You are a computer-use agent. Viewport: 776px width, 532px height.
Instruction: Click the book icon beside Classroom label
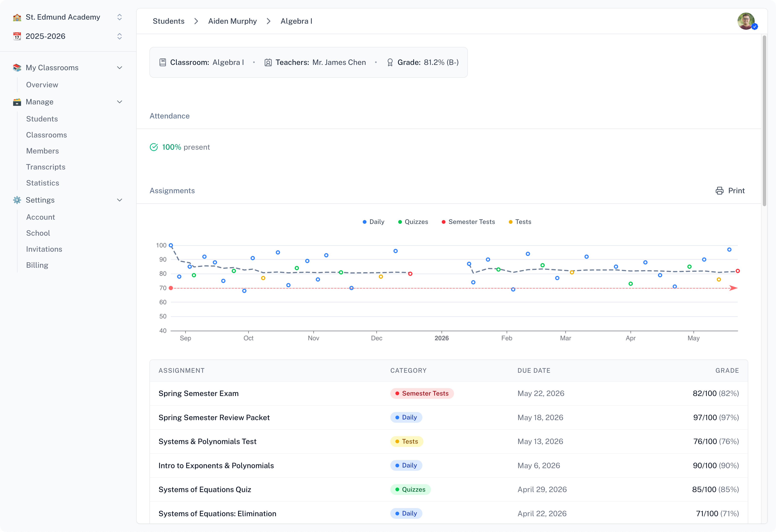point(163,62)
